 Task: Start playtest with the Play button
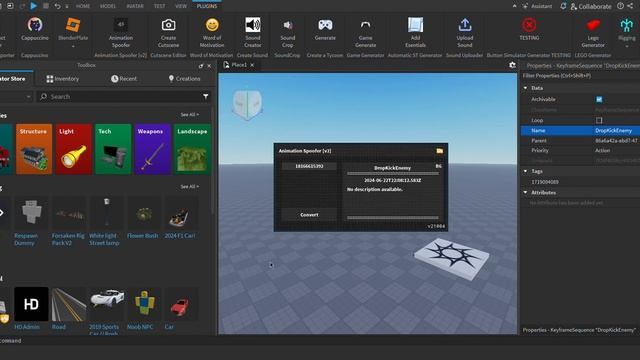34,6
